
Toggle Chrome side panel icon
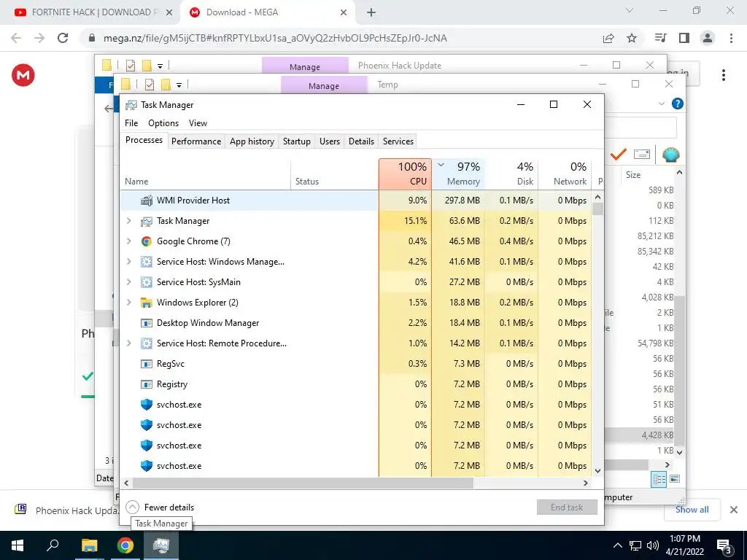point(684,38)
